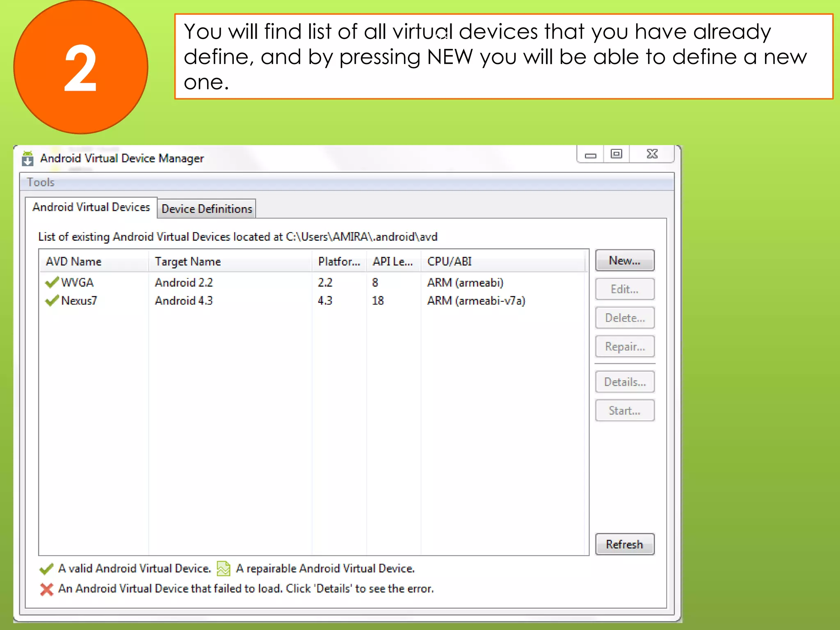Screen dimensions: 840x630
Task: Click the red X failed-to-load legend icon
Action: (x=47, y=589)
